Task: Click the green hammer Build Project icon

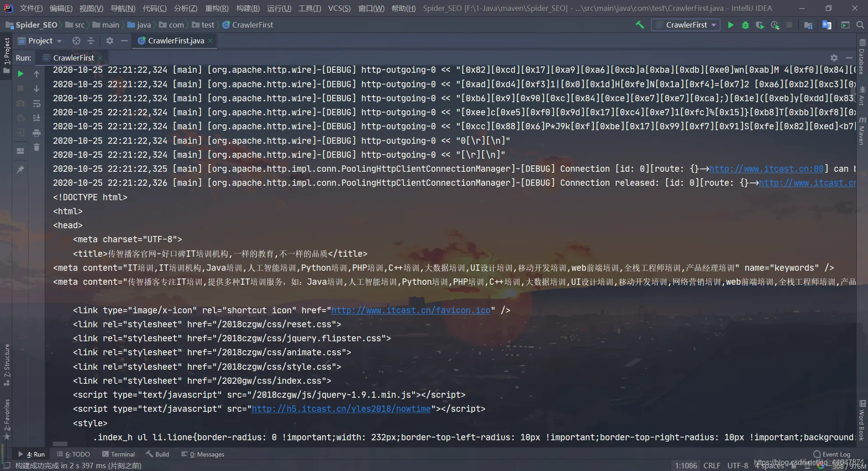Action: pos(639,25)
